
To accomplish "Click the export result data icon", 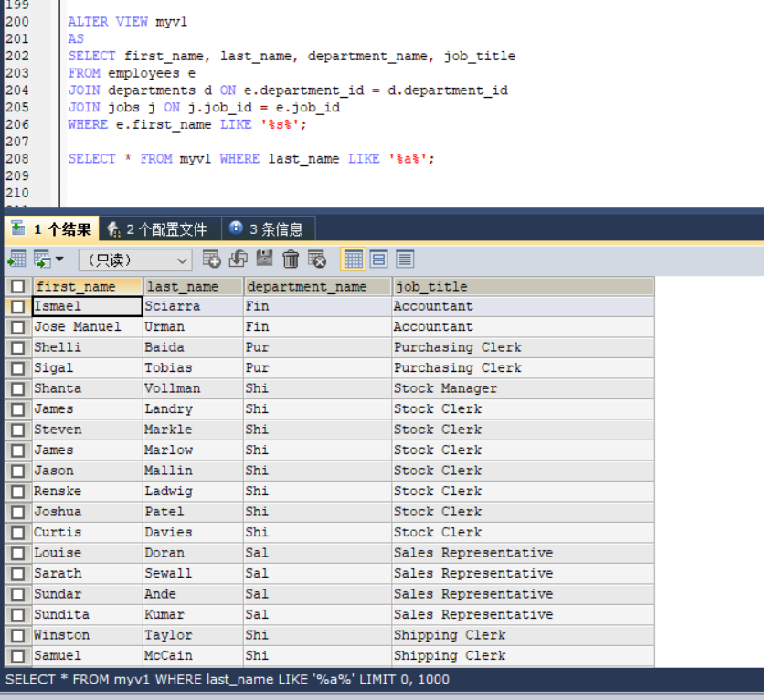I will (x=17, y=260).
